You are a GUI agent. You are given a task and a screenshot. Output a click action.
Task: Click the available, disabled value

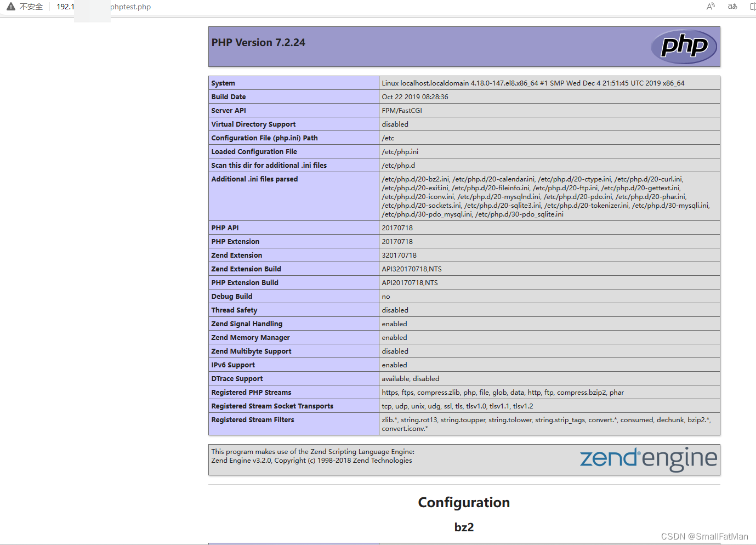pyautogui.click(x=411, y=378)
